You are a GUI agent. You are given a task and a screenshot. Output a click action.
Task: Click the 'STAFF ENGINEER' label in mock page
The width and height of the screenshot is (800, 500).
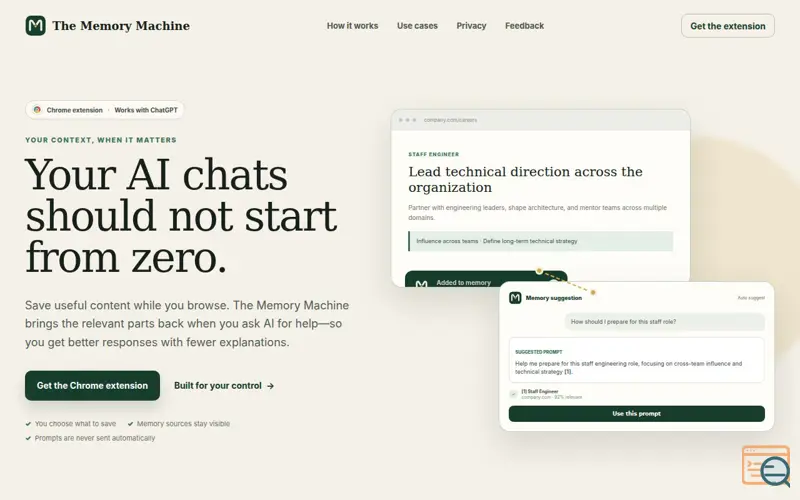(434, 154)
